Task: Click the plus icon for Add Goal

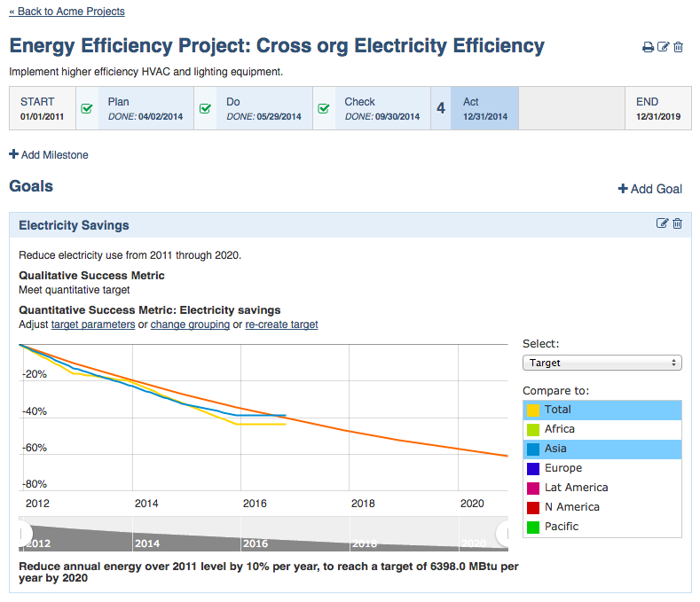Action: (623, 189)
